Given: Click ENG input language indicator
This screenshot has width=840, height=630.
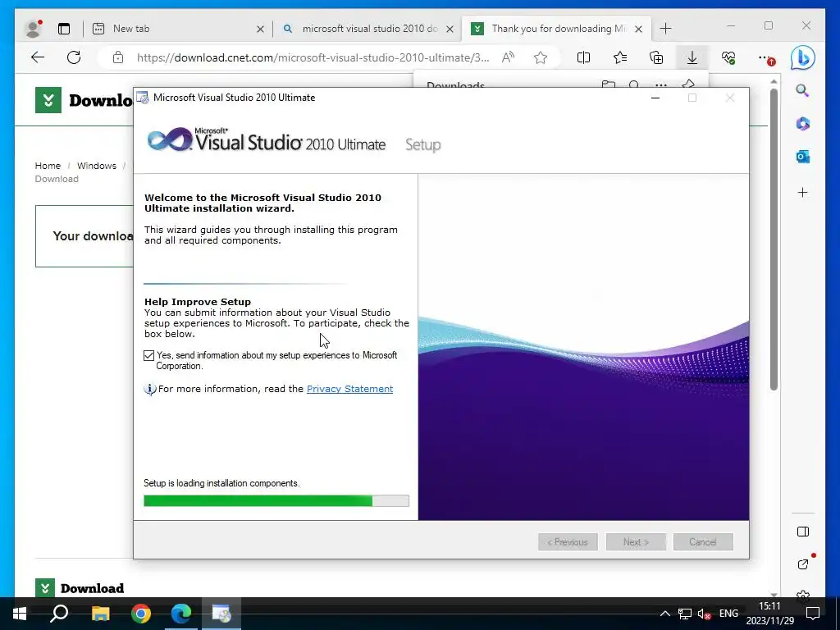Looking at the screenshot, I should click(x=728, y=614).
